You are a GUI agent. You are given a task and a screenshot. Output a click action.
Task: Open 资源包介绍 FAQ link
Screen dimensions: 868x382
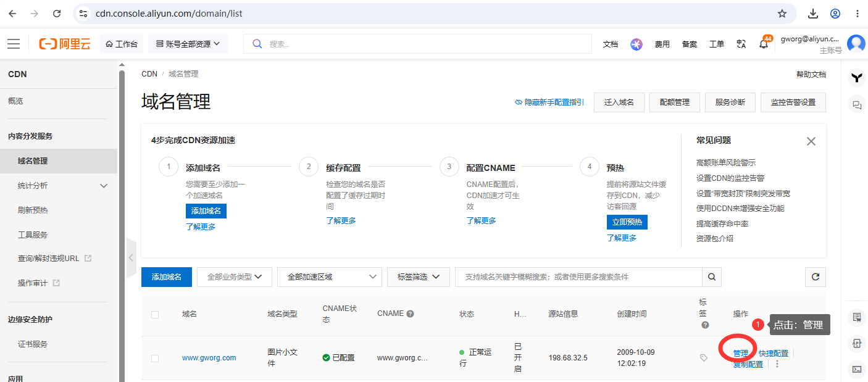click(715, 239)
